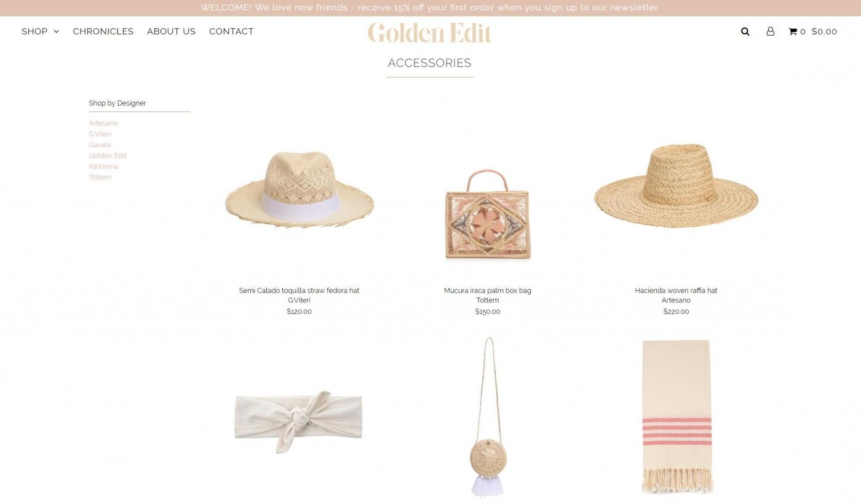
Task: Select Ka'imima in designer list
Action: [103, 167]
